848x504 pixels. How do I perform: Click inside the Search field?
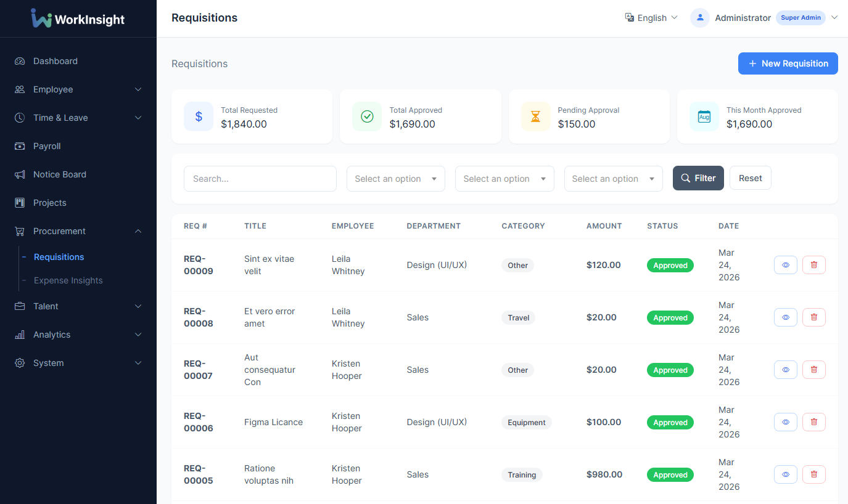point(260,178)
